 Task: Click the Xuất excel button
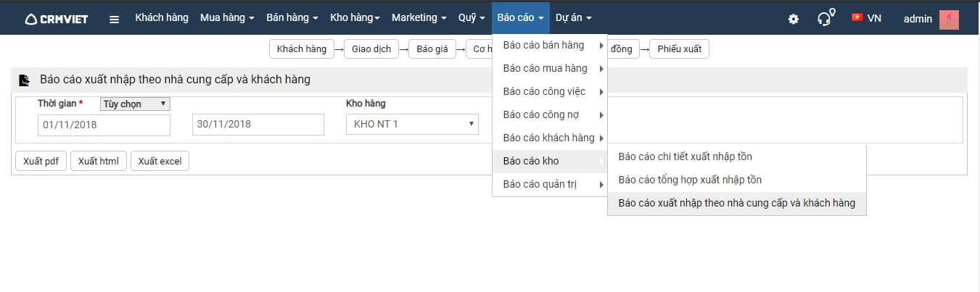click(160, 161)
